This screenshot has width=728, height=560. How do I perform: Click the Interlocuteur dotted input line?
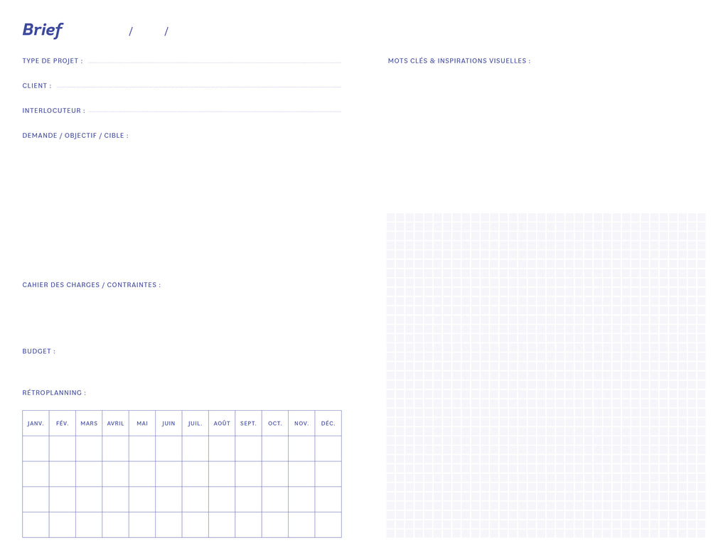click(x=214, y=112)
